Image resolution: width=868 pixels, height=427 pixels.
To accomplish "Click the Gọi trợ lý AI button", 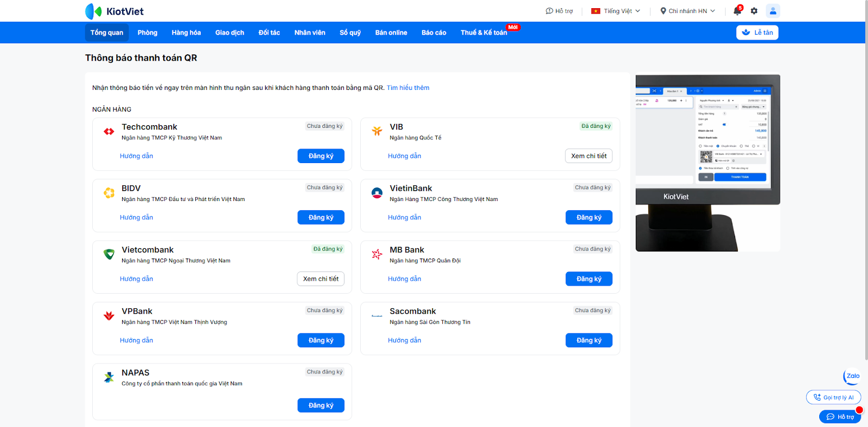I will [x=833, y=397].
